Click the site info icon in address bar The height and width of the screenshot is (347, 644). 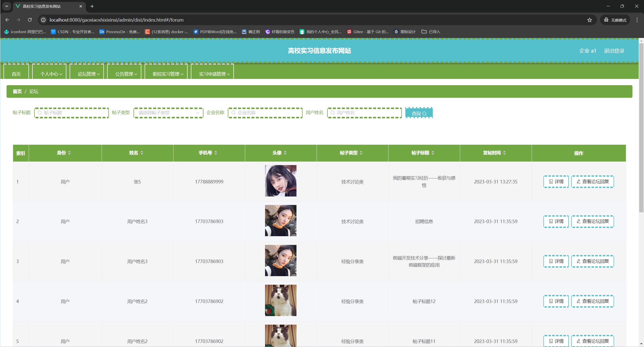pyautogui.click(x=44, y=20)
